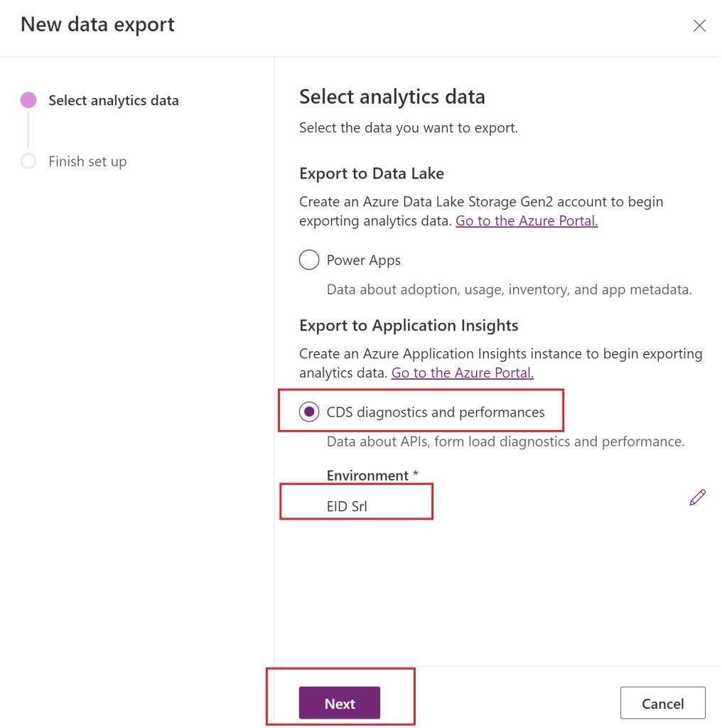Click the filled step circle for Select analytics data

tap(28, 100)
